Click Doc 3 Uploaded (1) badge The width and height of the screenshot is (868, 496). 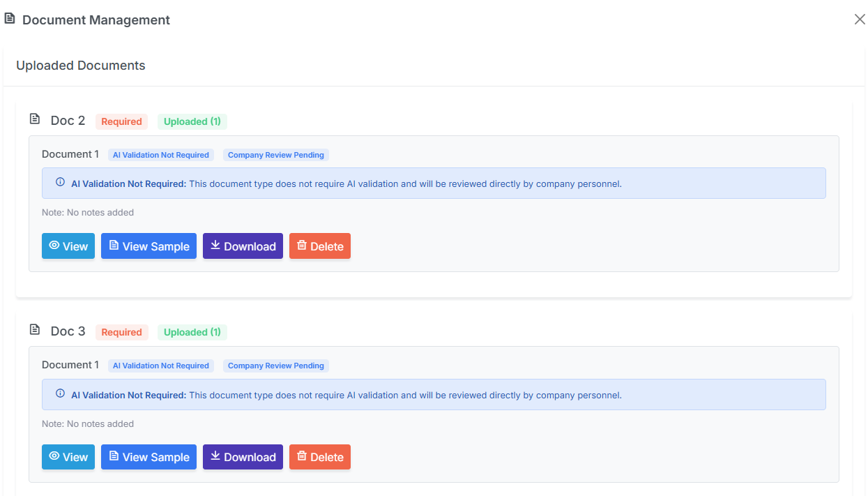192,332
